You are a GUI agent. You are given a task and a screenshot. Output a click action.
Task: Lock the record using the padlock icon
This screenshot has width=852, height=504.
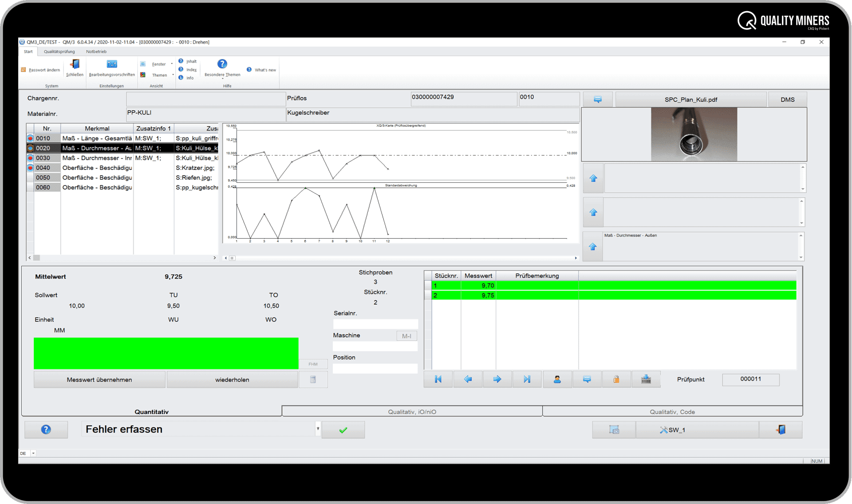coord(616,379)
